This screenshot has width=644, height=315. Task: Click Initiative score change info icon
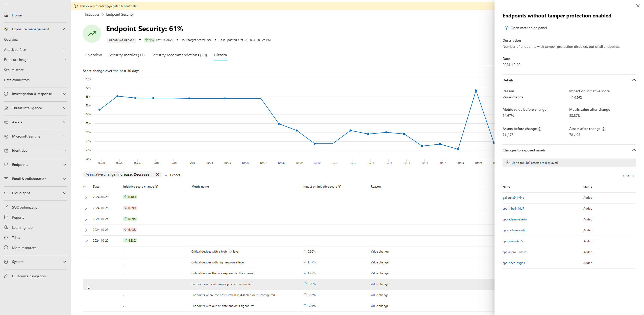click(156, 186)
